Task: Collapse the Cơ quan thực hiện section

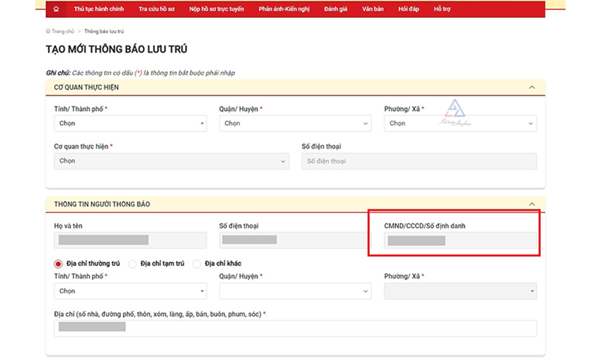Action: click(532, 87)
